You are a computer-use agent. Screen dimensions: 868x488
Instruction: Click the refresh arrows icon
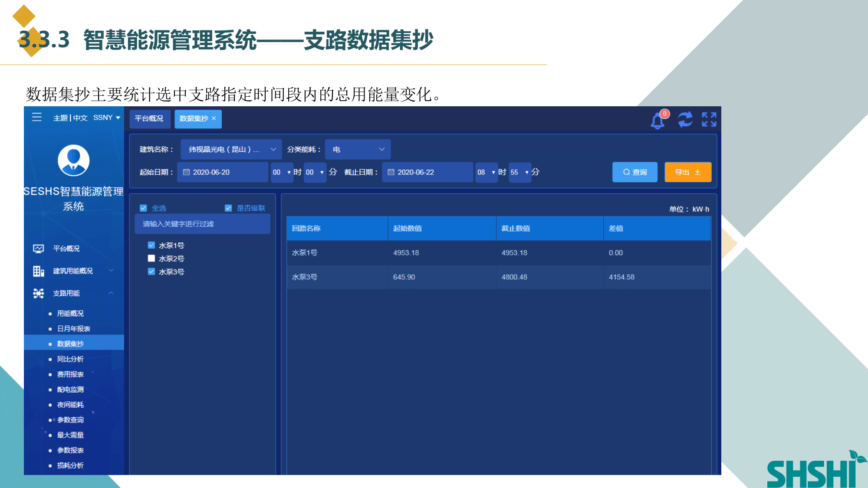[685, 120]
